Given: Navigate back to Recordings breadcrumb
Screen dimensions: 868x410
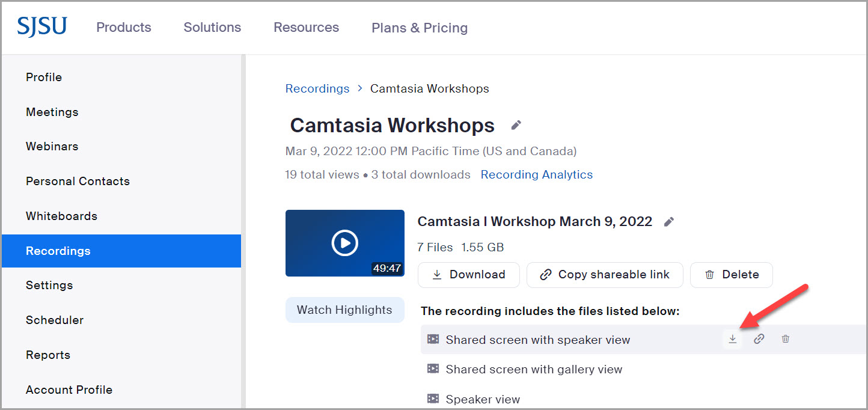Looking at the screenshot, I should (x=317, y=89).
